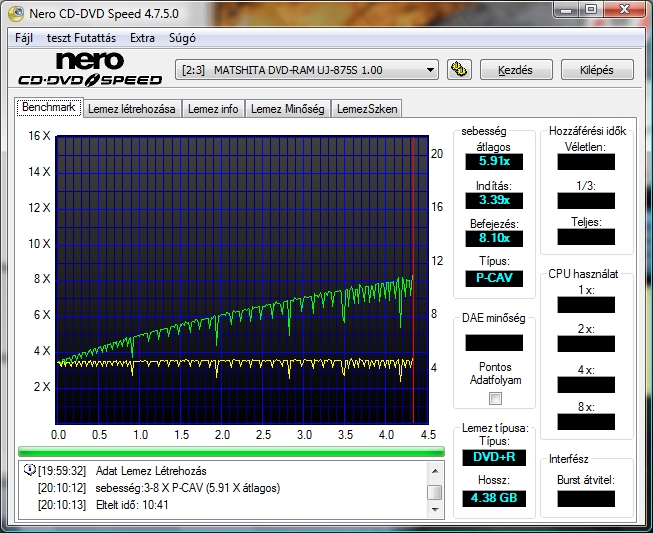The width and height of the screenshot is (653, 533).
Task: Click the log scroll up arrow
Action: (435, 471)
